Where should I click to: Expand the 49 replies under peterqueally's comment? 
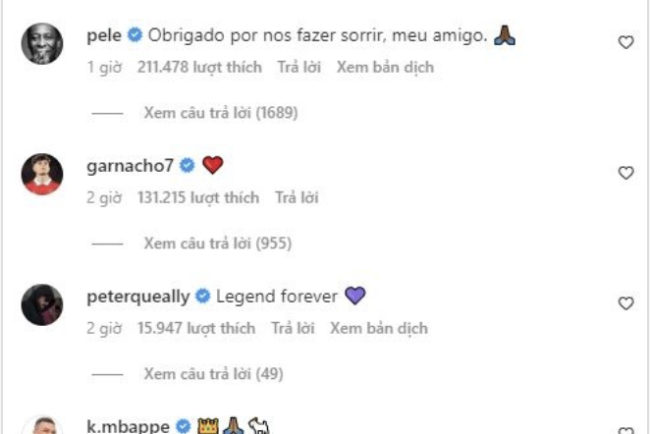pos(213,374)
